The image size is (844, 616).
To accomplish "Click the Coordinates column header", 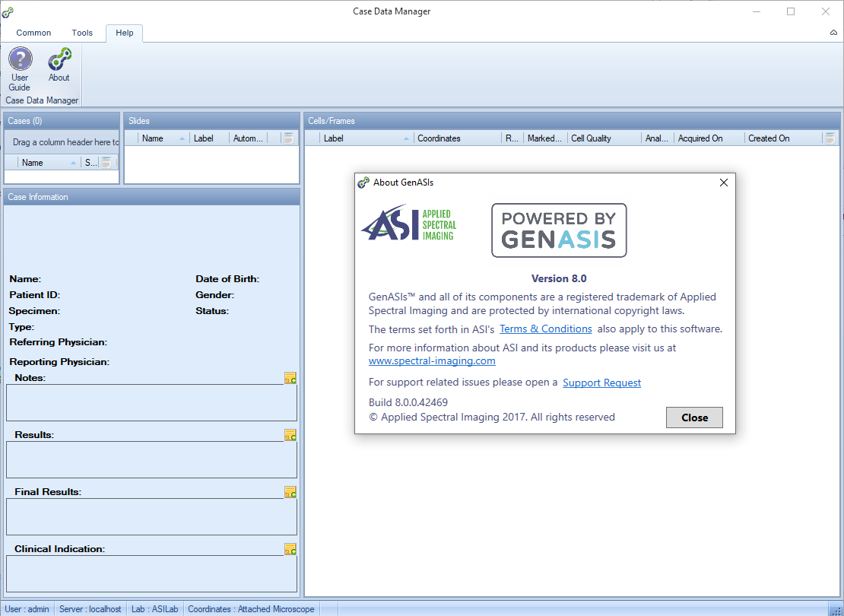I will point(457,138).
